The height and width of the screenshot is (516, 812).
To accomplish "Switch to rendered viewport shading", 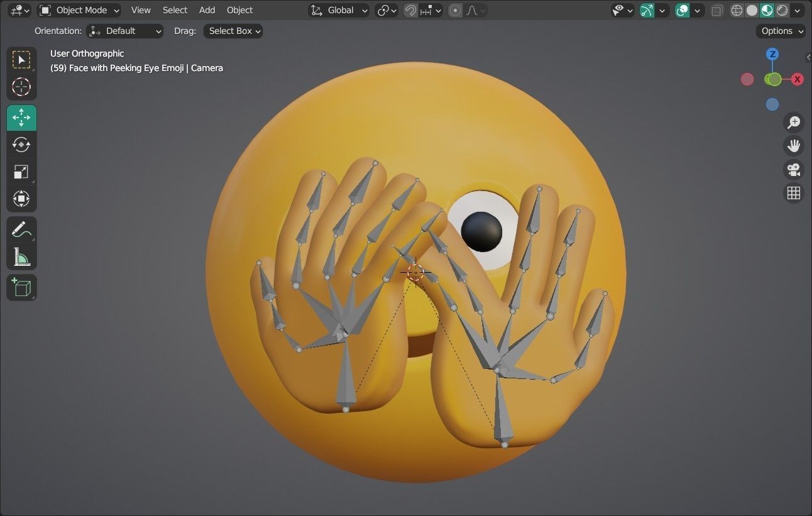I will [782, 10].
